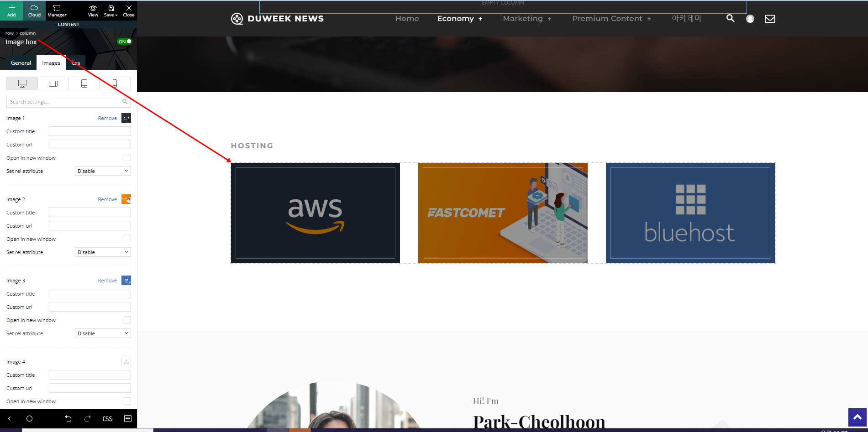868x432 pixels.
Task: Open the CSS editor from the bottom bar
Action: 107,419
